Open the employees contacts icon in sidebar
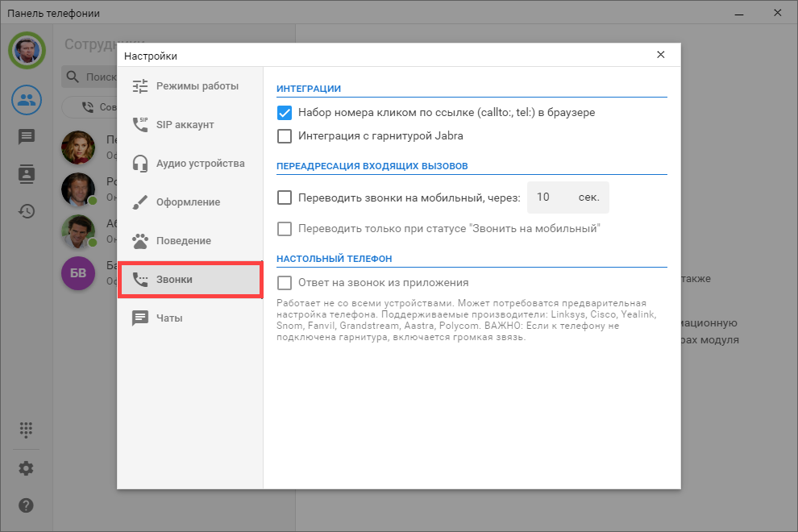This screenshot has height=532, width=798. click(x=27, y=100)
